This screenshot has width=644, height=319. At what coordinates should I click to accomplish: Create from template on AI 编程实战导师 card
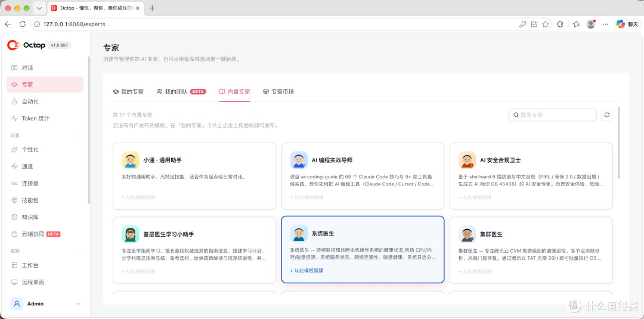click(x=306, y=197)
